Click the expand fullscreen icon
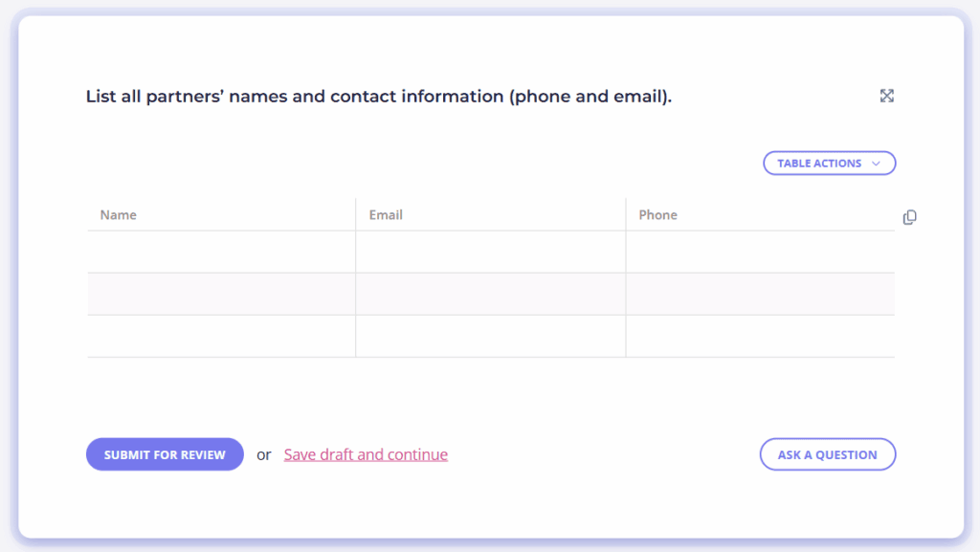 click(886, 96)
